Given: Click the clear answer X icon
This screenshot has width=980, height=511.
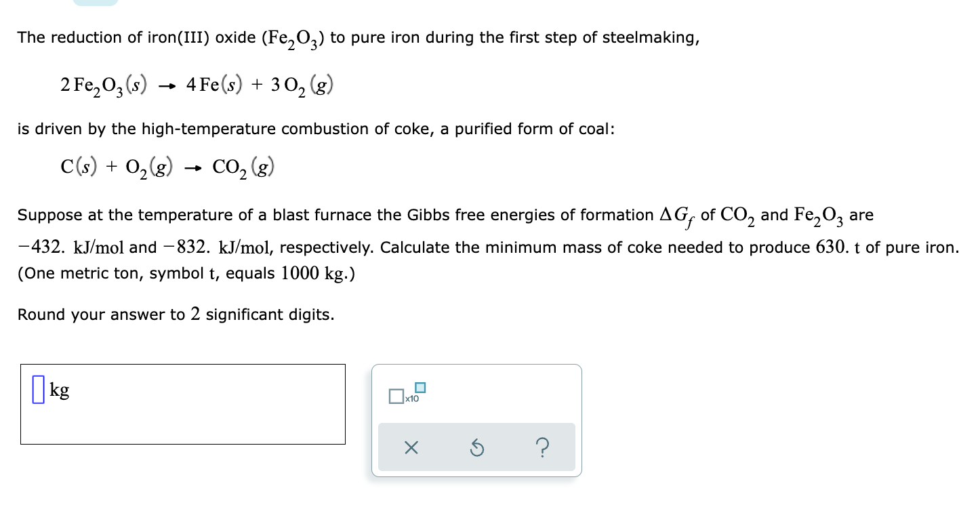Looking at the screenshot, I should 411,447.
